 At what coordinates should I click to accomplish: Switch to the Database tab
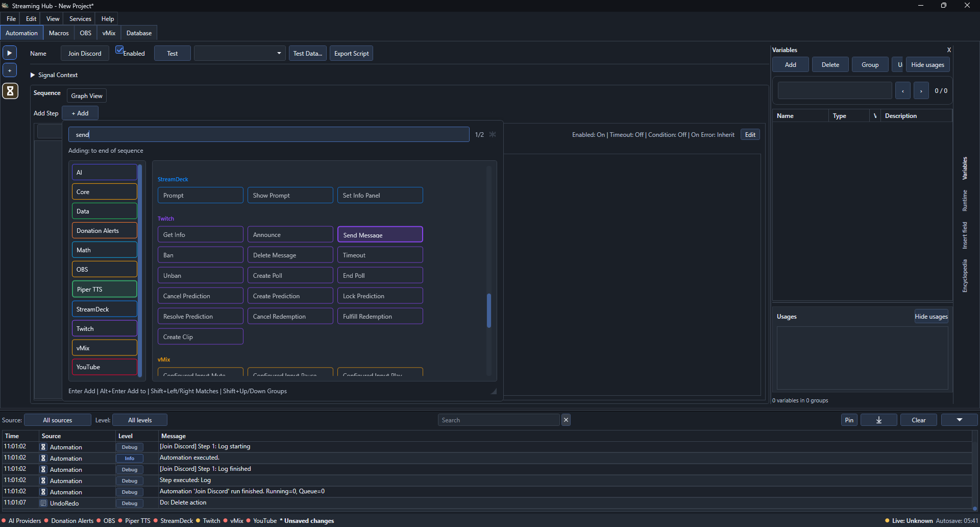tap(139, 33)
